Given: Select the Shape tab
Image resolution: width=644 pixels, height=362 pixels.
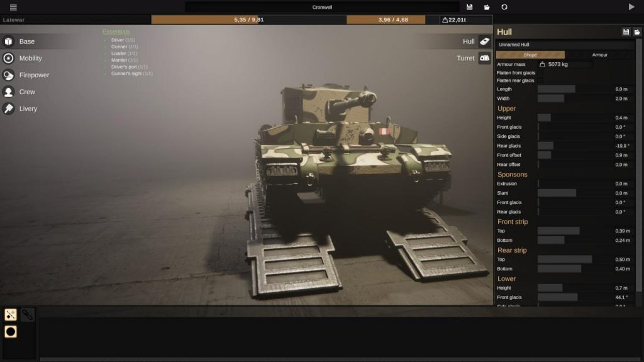Looking at the screenshot, I should click(x=530, y=55).
